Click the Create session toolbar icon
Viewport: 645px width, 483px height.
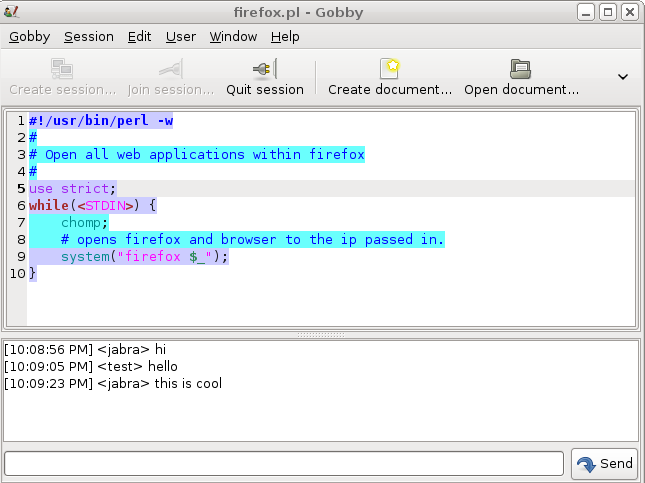pyautogui.click(x=62, y=68)
